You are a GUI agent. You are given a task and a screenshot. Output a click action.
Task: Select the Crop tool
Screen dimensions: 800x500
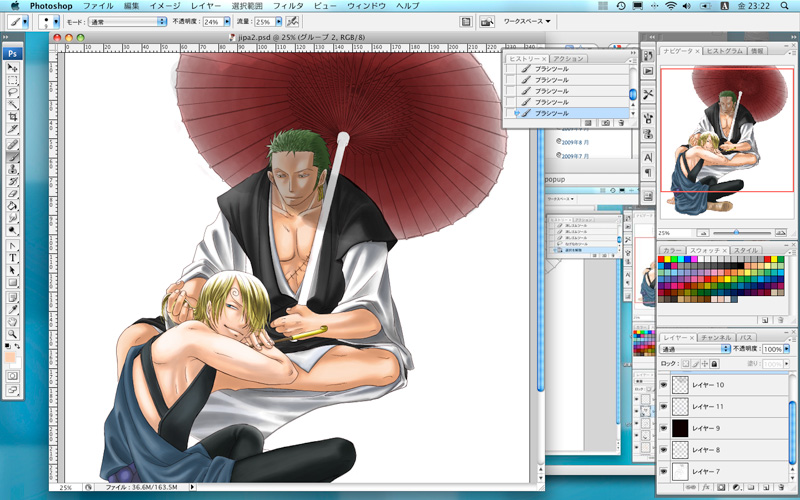(x=13, y=117)
